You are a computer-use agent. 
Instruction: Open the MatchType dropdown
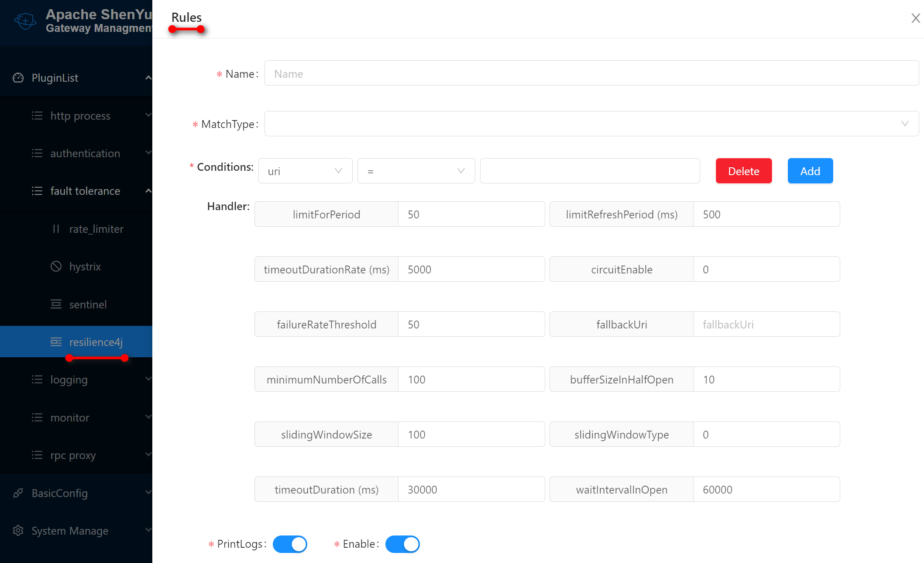click(x=591, y=124)
